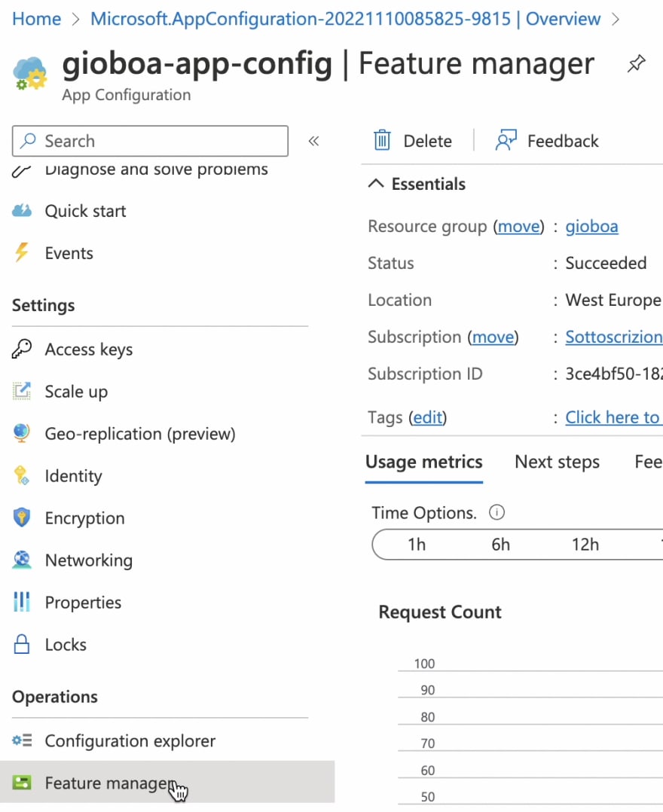Open the Sottoscrizione subscription link
The image size is (663, 812).
tap(614, 337)
